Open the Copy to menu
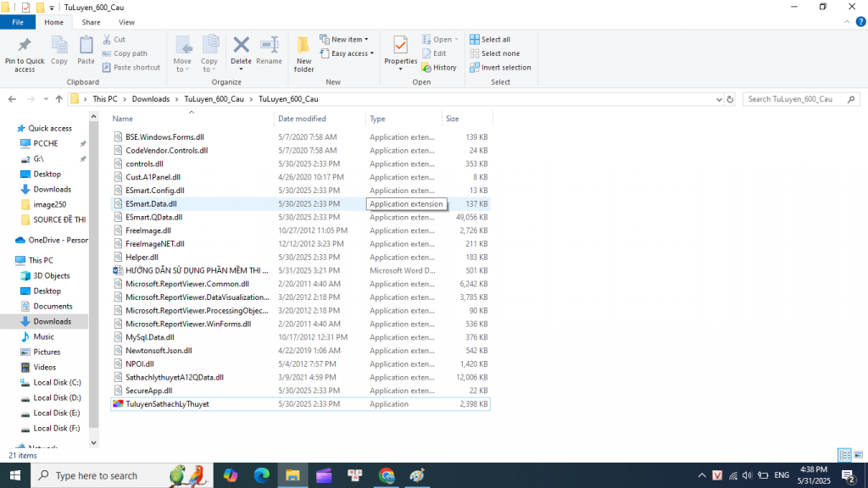 [209, 54]
